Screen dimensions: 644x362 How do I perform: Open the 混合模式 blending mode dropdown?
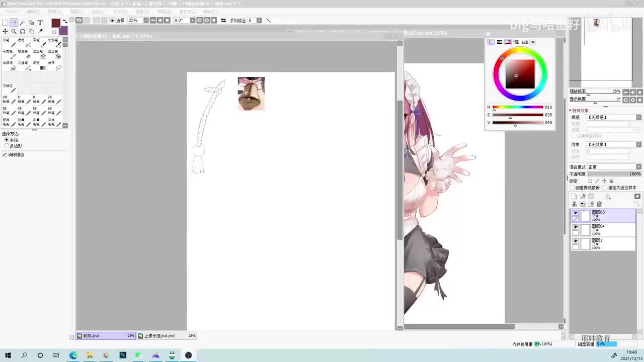tap(614, 167)
